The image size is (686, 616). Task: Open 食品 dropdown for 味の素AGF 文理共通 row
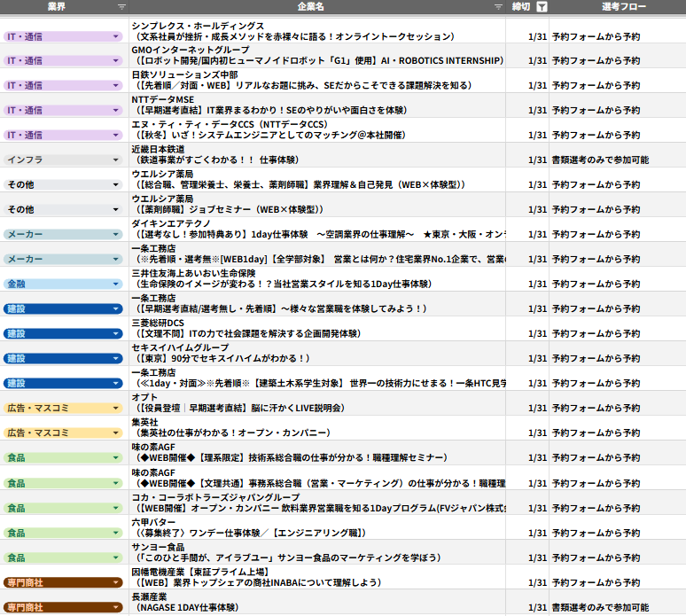coord(115,483)
